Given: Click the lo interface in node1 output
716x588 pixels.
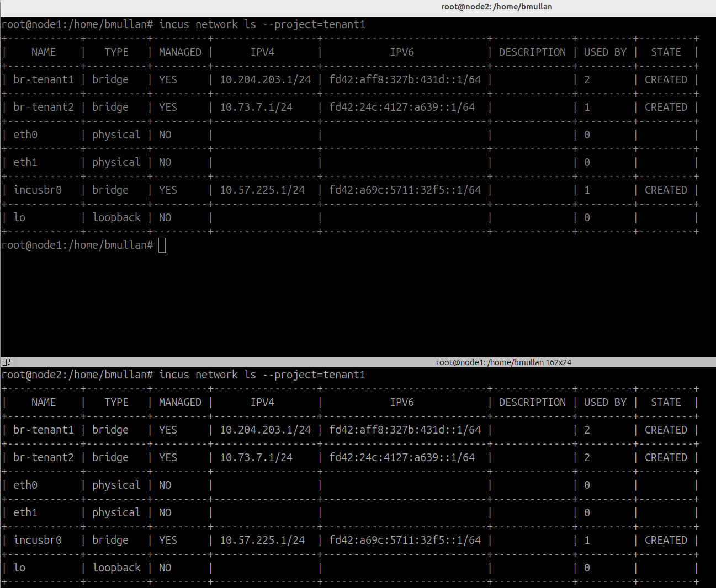Looking at the screenshot, I should pos(19,217).
